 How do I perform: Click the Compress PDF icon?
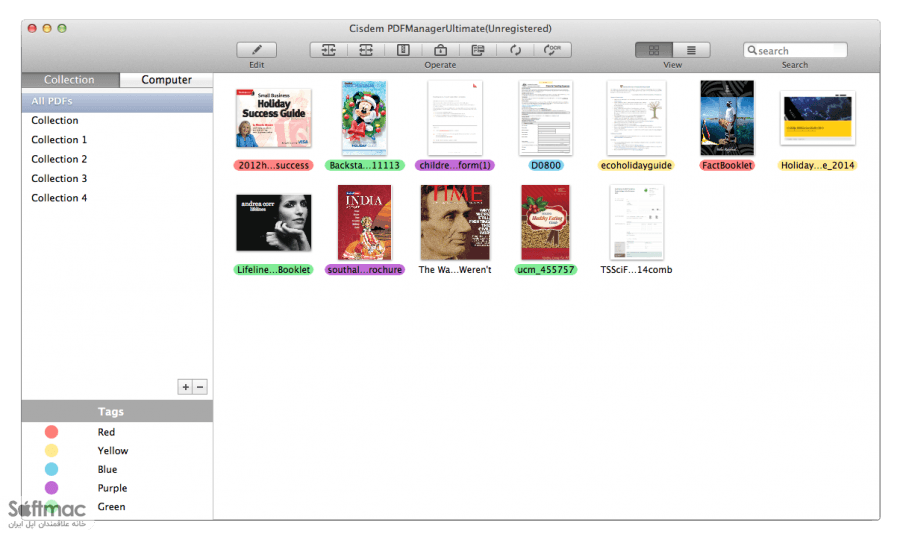click(x=403, y=50)
